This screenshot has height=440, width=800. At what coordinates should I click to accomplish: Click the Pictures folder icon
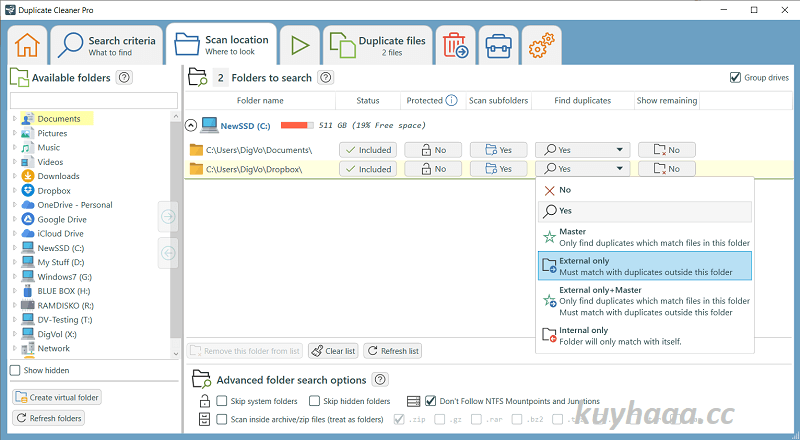(x=28, y=133)
